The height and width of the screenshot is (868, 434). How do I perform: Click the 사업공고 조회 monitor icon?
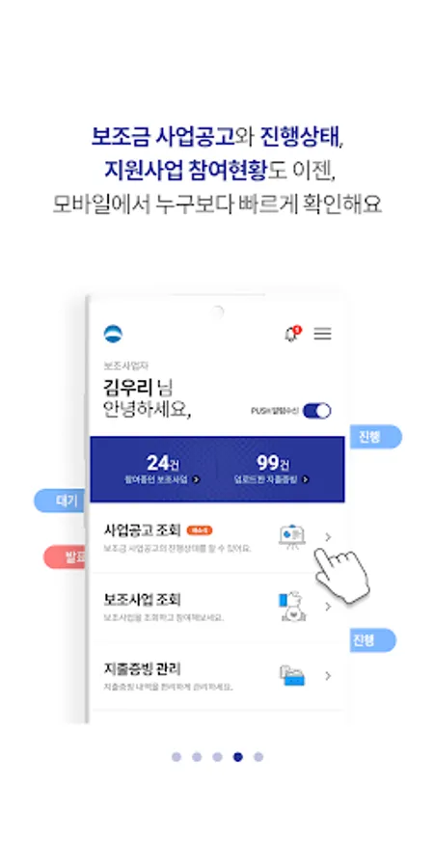click(291, 536)
